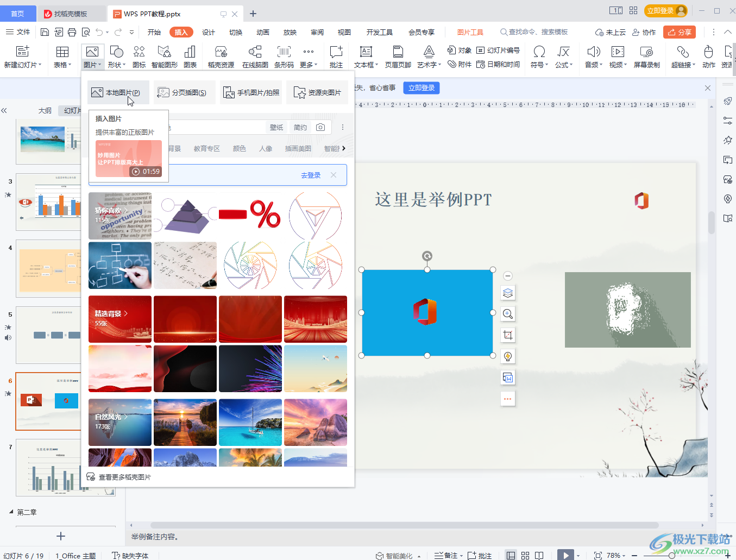Click Local Picture (本地图片) button
The image size is (736, 560).
click(118, 92)
